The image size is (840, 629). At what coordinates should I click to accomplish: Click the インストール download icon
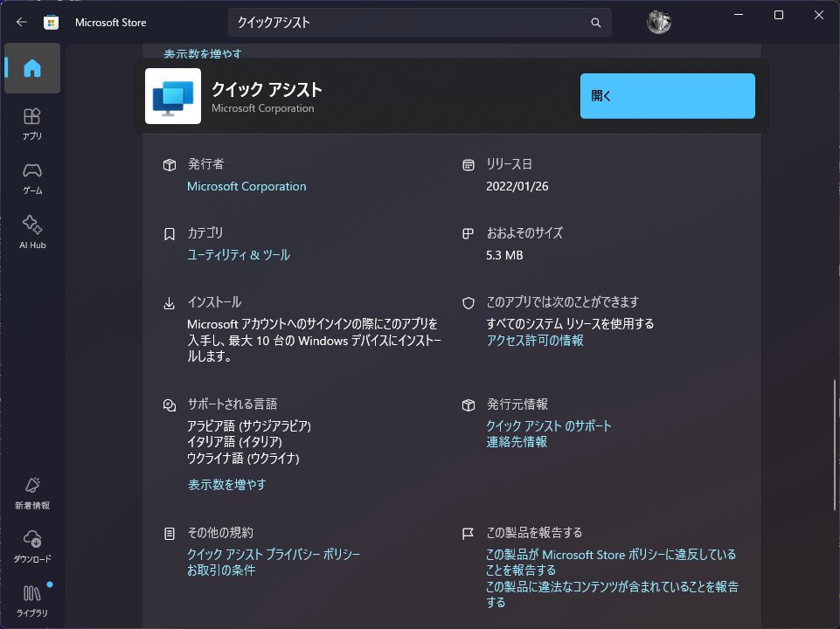(170, 303)
